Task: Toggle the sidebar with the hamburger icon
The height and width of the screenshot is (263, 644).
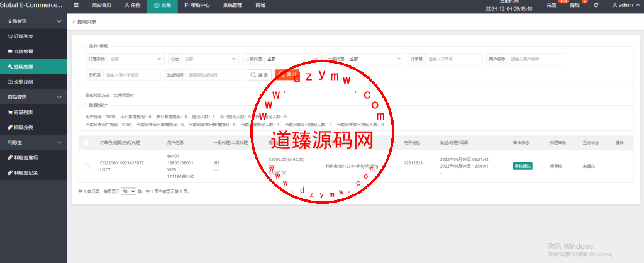Action: (x=76, y=5)
